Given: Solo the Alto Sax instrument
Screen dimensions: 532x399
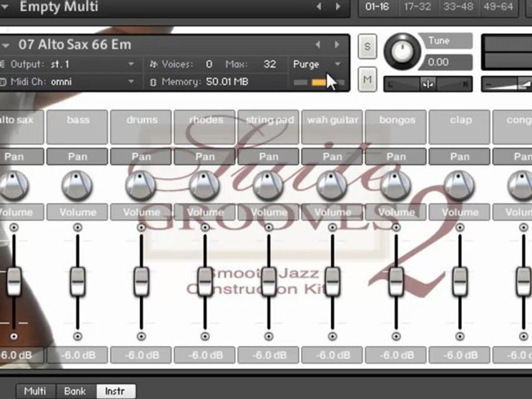Looking at the screenshot, I should [367, 47].
